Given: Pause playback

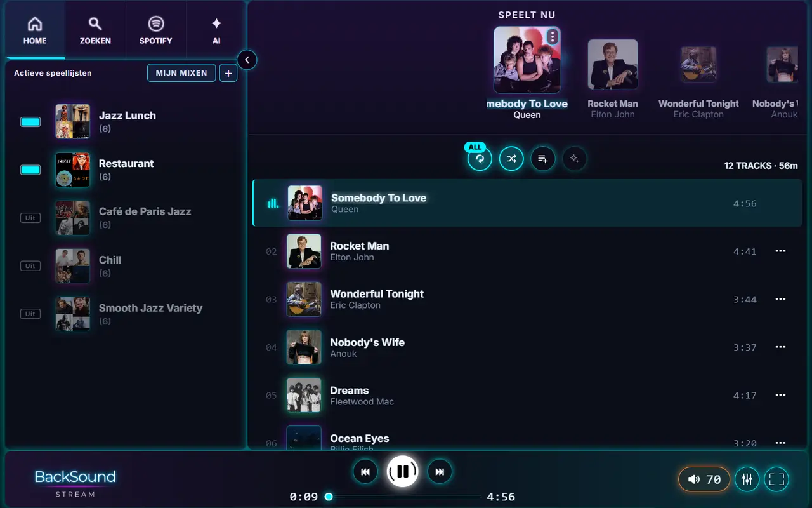Looking at the screenshot, I should (403, 472).
